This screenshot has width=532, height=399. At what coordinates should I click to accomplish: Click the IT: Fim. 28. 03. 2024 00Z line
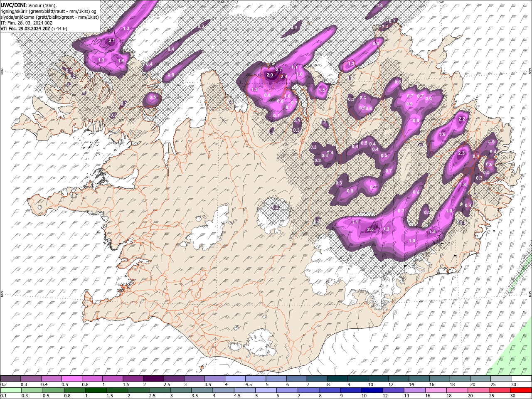pyautogui.click(x=26, y=22)
